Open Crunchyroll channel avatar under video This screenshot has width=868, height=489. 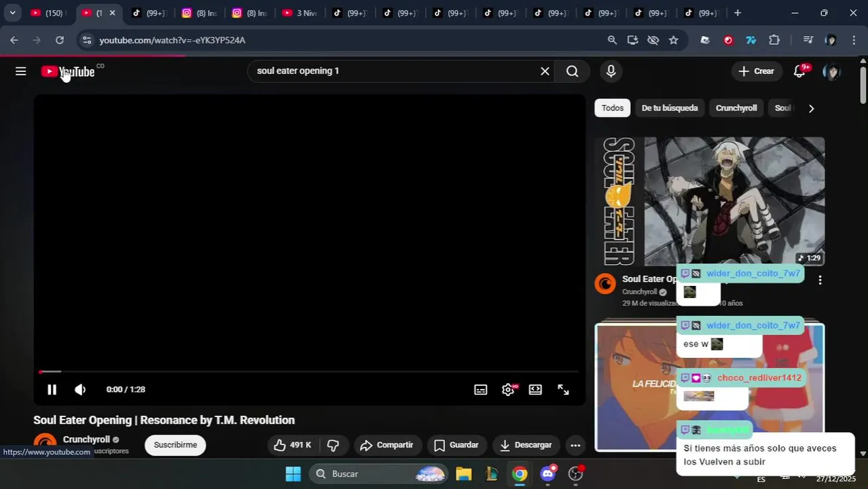(x=45, y=443)
